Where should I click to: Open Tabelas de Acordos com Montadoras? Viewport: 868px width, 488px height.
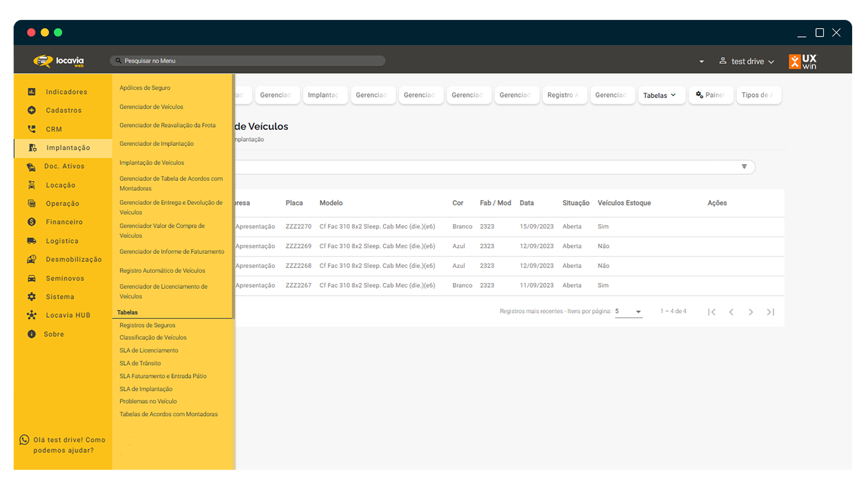[x=168, y=414]
